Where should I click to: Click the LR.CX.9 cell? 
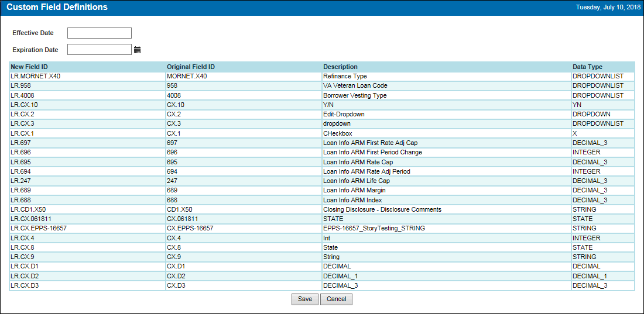tap(87, 257)
